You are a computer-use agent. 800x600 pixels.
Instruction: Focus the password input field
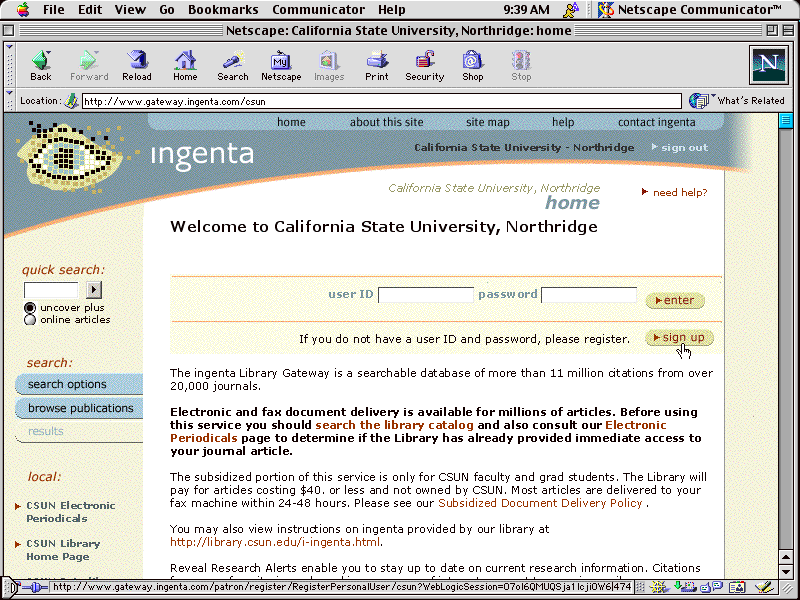[x=588, y=295]
